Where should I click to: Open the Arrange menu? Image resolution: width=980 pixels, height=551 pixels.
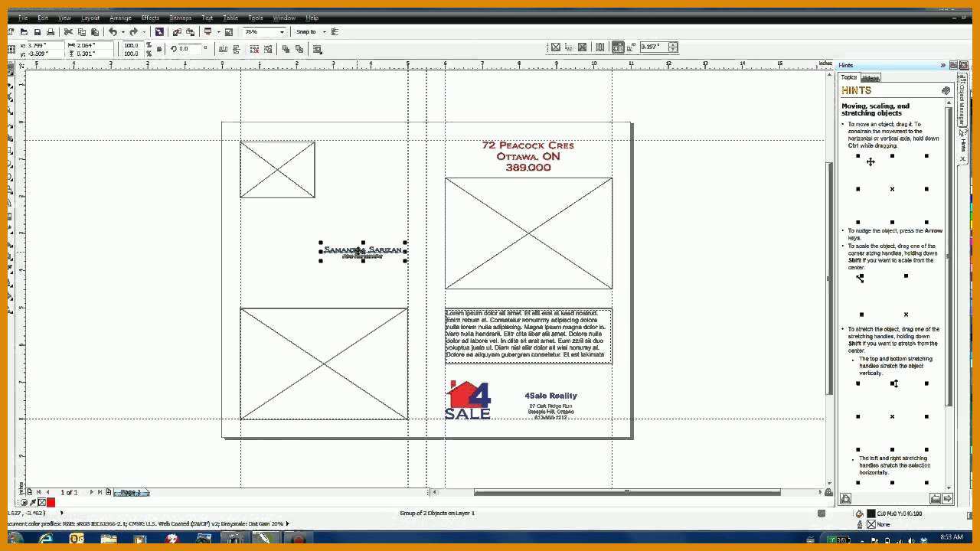(120, 18)
